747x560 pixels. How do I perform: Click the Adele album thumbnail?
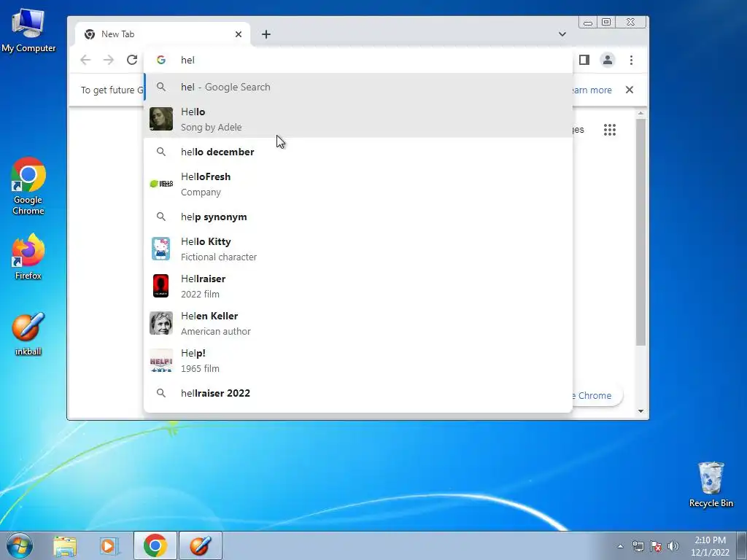(x=161, y=119)
